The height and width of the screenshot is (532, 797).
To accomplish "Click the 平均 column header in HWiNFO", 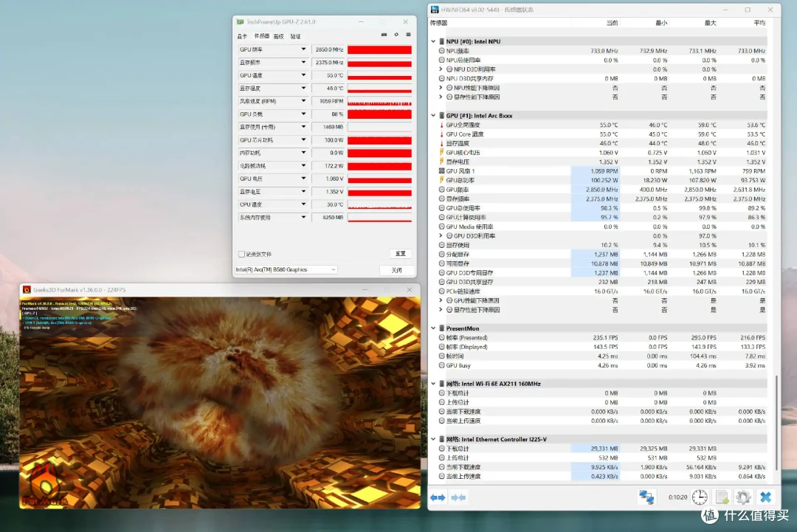I will (x=759, y=23).
